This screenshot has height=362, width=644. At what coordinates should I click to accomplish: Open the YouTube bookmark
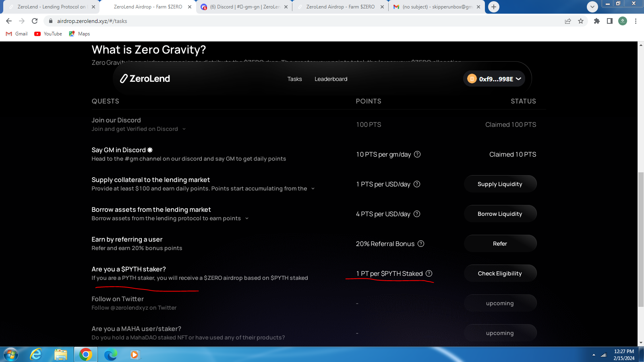(x=48, y=34)
